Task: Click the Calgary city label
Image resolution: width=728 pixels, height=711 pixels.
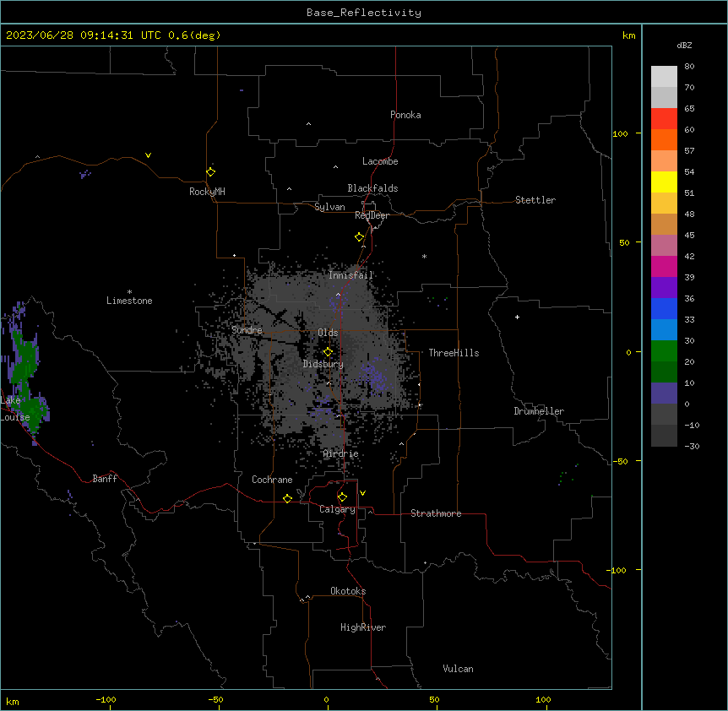Action: coord(337,509)
